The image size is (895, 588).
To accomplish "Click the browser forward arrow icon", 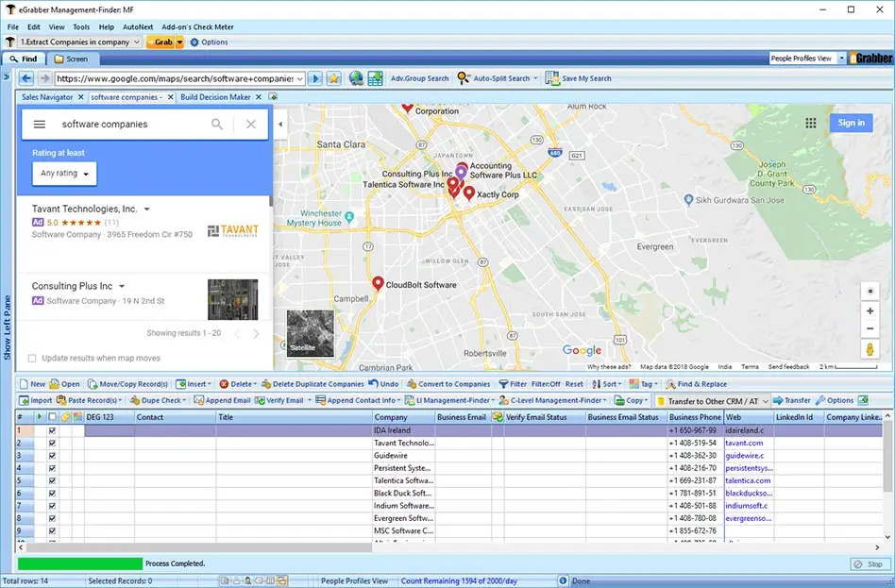I will pos(44,78).
